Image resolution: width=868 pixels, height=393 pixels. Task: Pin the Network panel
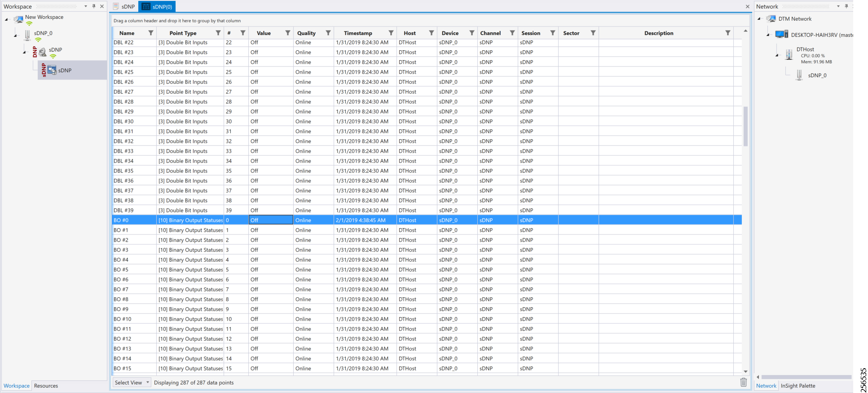[x=846, y=6]
